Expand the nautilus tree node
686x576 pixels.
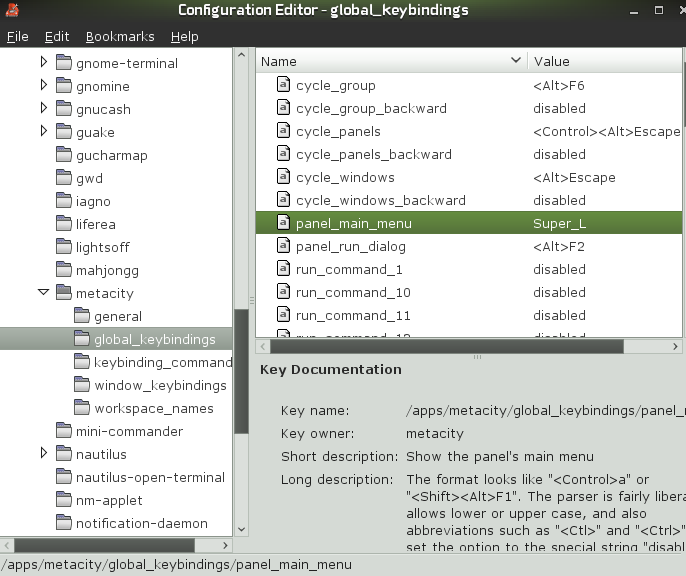point(44,454)
